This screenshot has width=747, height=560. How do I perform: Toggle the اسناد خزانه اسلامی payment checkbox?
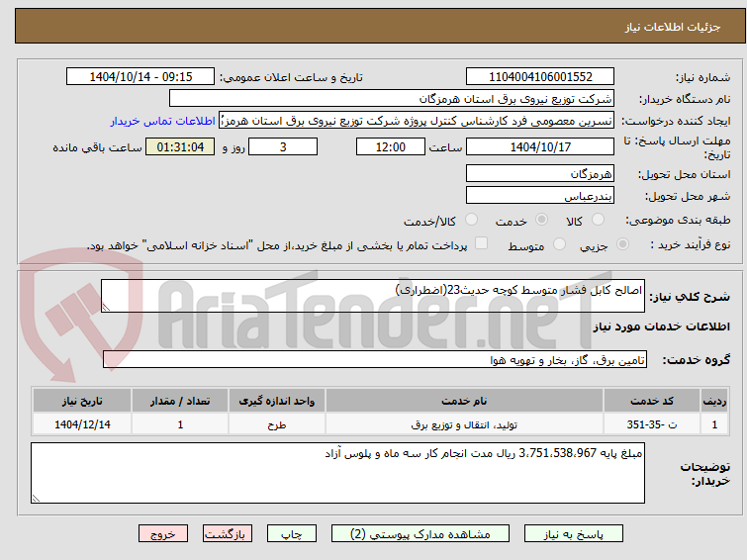coord(482,243)
